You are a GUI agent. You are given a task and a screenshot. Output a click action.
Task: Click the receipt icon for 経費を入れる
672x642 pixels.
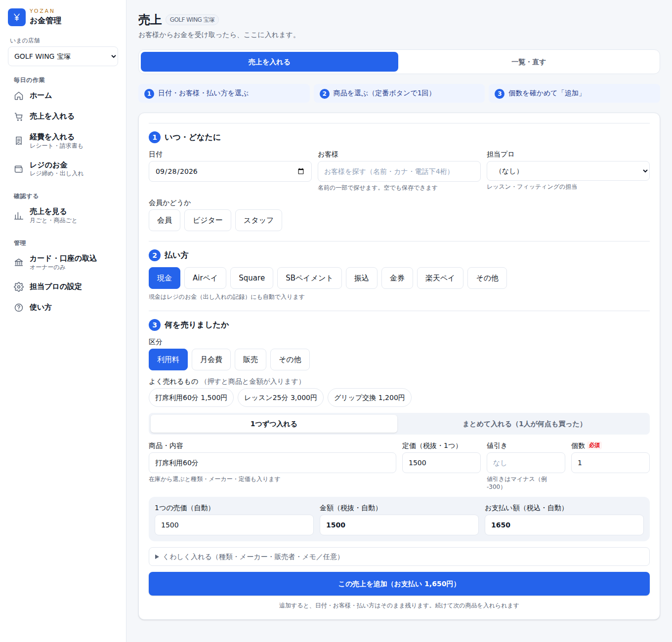point(19,141)
